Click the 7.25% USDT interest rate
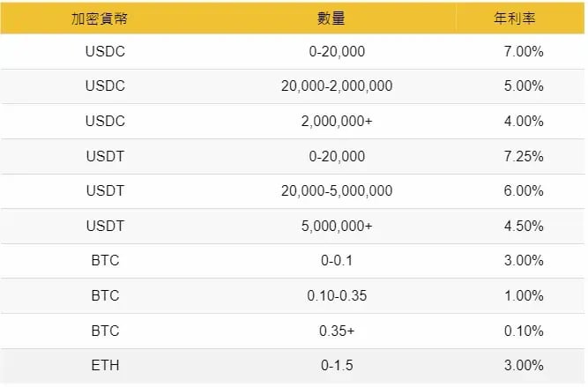Image resolution: width=588 pixels, height=387 pixels. 524,156
